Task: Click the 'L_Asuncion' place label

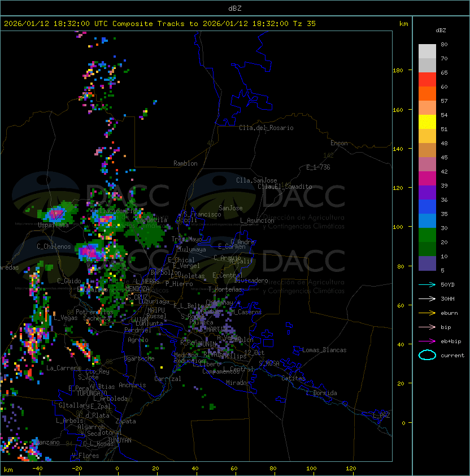Action: point(257,220)
